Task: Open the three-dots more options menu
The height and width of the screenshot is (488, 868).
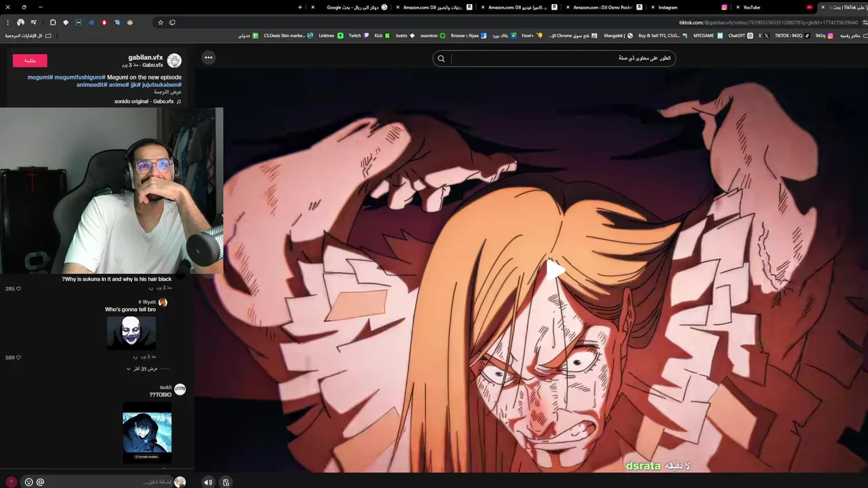Action: 208,58
